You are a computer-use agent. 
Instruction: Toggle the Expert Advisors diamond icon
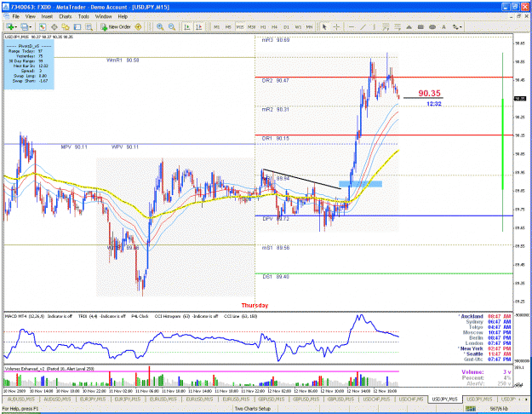pyautogui.click(x=138, y=26)
